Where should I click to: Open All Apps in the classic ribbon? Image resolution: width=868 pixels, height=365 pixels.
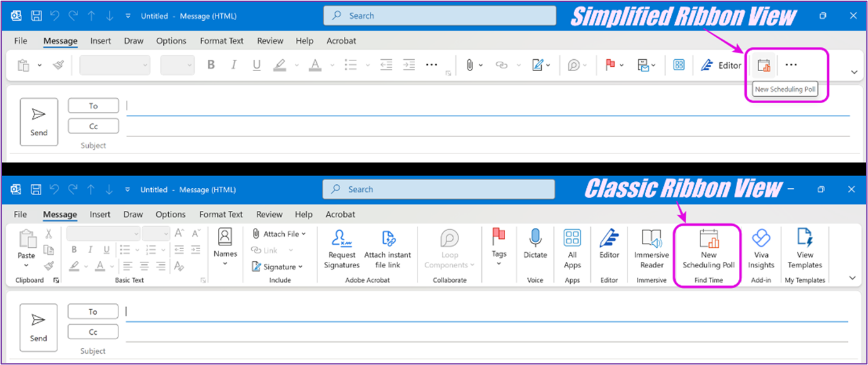(572, 239)
